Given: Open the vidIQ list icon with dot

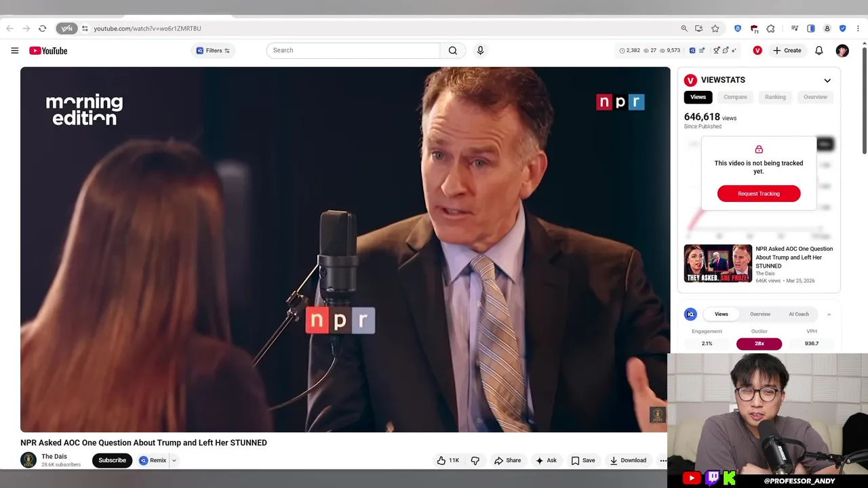Looking at the screenshot, I should 702,51.
